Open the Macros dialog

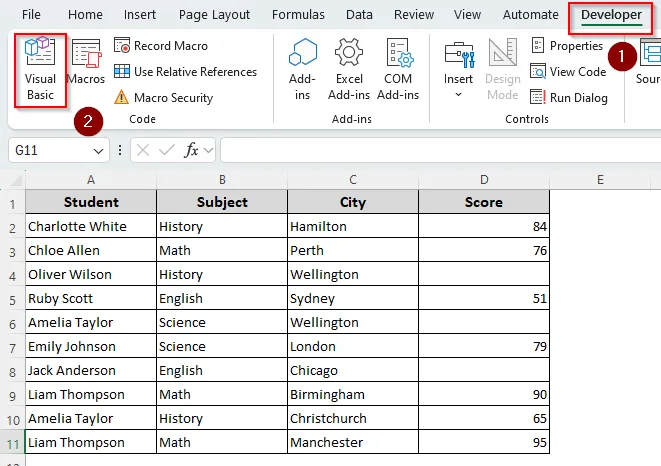click(86, 62)
